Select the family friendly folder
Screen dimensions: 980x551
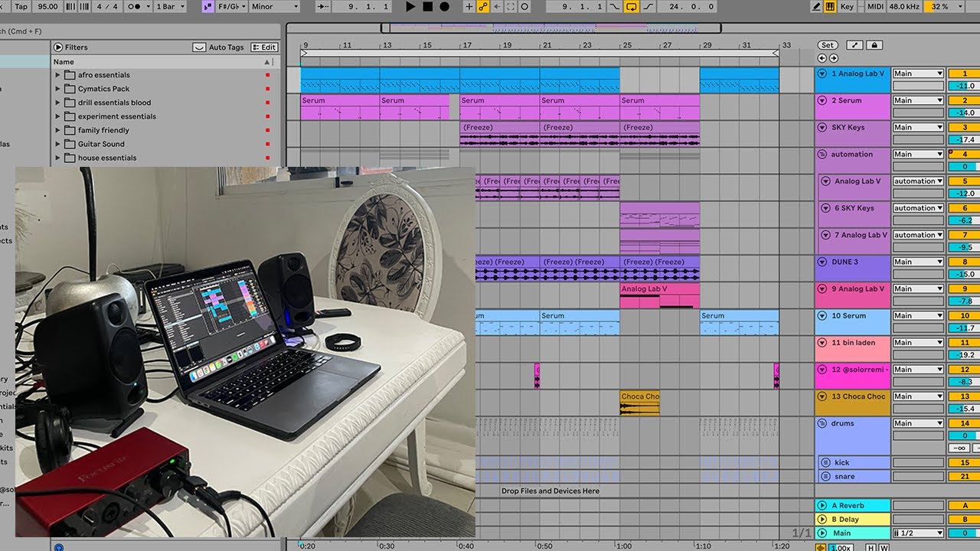[103, 130]
